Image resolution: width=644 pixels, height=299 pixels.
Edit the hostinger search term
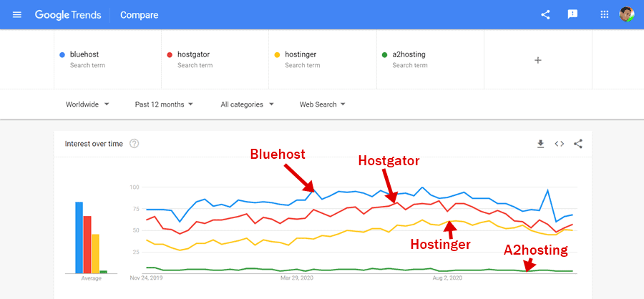[301, 54]
